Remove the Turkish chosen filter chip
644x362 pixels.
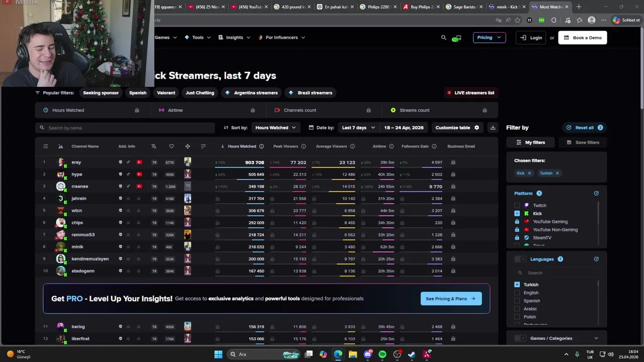point(557,173)
